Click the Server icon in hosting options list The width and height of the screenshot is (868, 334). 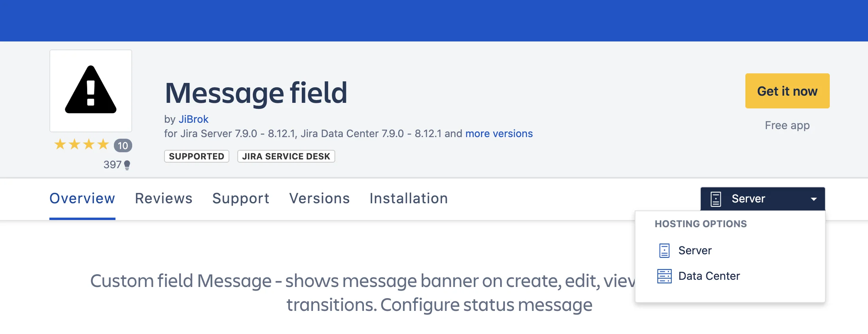[664, 250]
